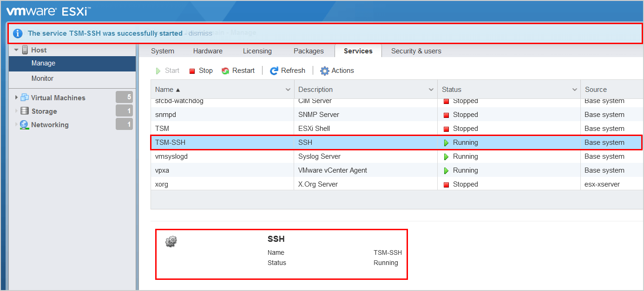
Task: Click the VMware ESXi logo
Action: point(48,11)
